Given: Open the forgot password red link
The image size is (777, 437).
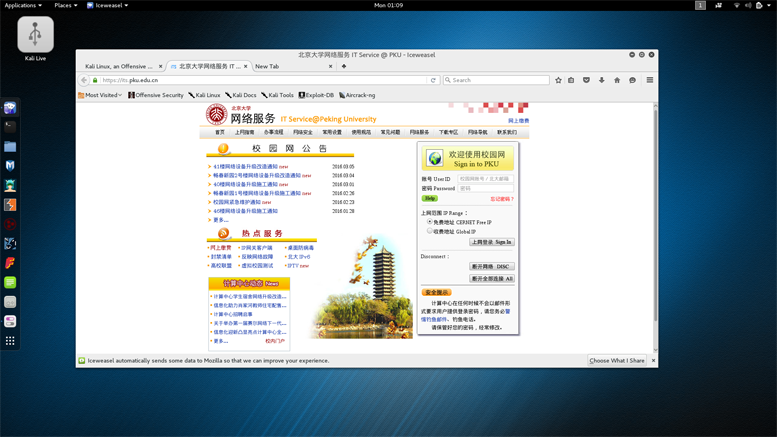Looking at the screenshot, I should pos(502,199).
